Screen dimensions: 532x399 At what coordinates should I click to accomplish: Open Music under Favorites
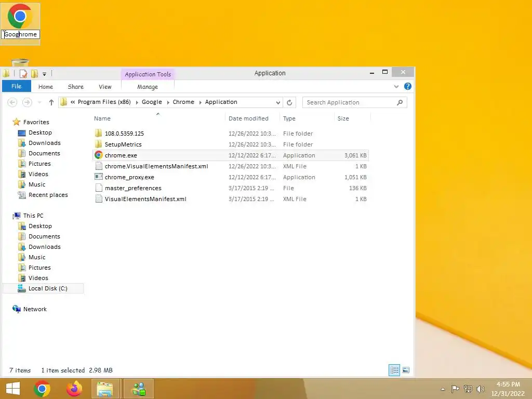click(37, 184)
